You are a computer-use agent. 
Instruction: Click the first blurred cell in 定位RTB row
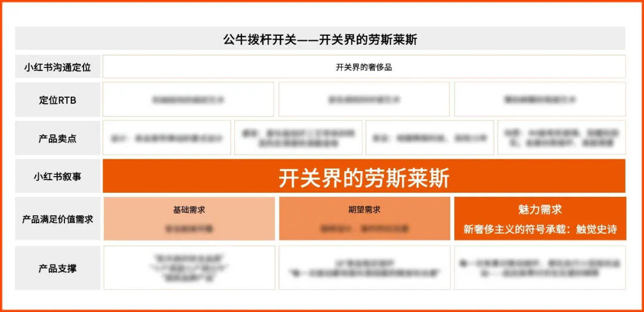coord(188,100)
